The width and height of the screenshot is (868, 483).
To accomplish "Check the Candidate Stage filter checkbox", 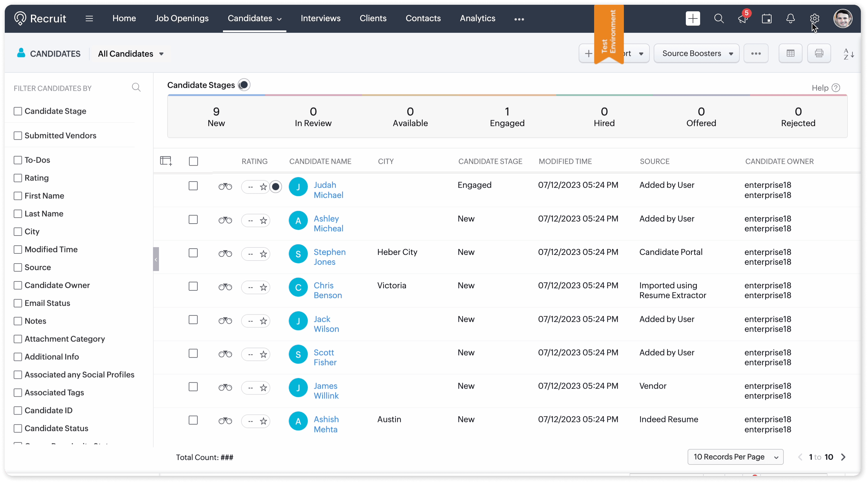I will tap(18, 111).
